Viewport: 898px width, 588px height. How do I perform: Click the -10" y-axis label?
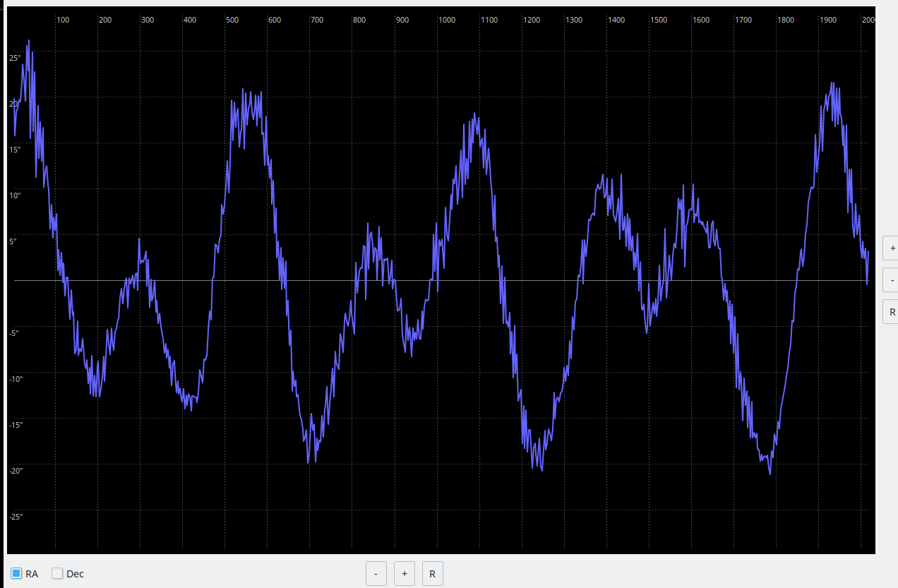(16, 379)
